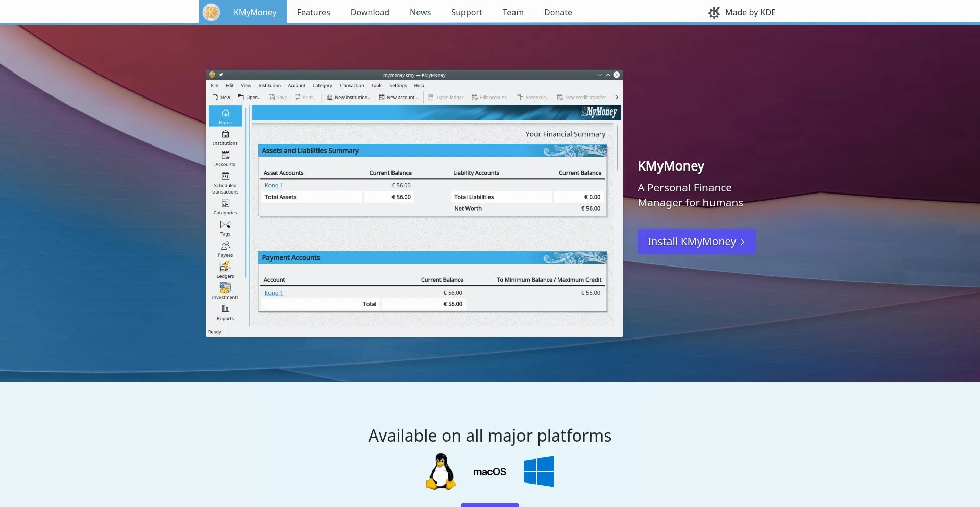Image resolution: width=980 pixels, height=507 pixels.
Task: Open the Settings menu
Action: (x=398, y=85)
